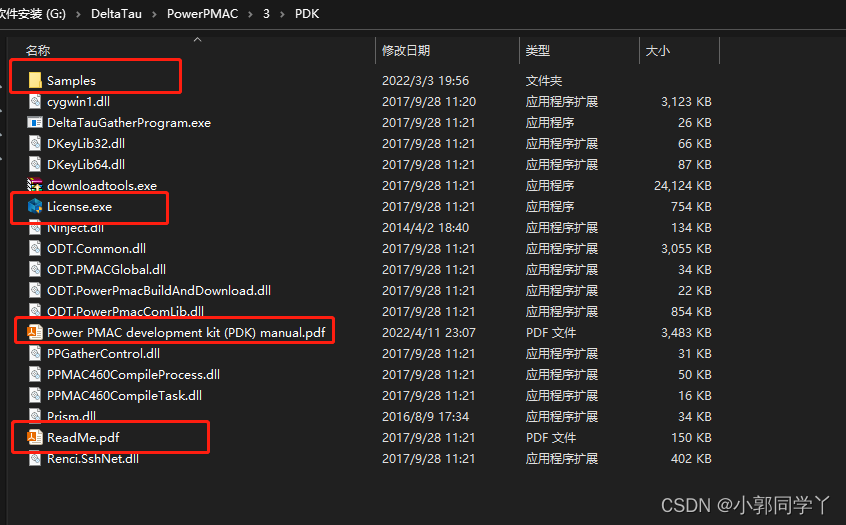Select the file name Ninject.dll
846x525 pixels.
point(76,228)
